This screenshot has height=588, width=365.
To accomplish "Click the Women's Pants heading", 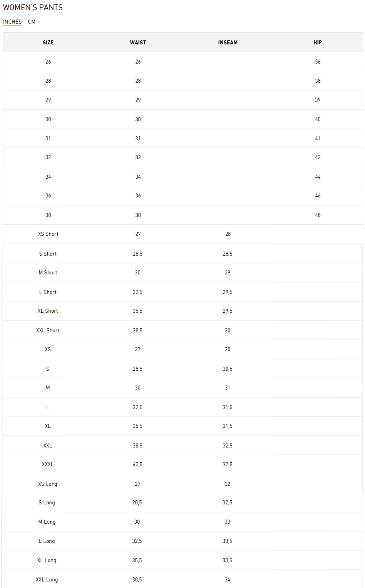I will pyautogui.click(x=33, y=7).
